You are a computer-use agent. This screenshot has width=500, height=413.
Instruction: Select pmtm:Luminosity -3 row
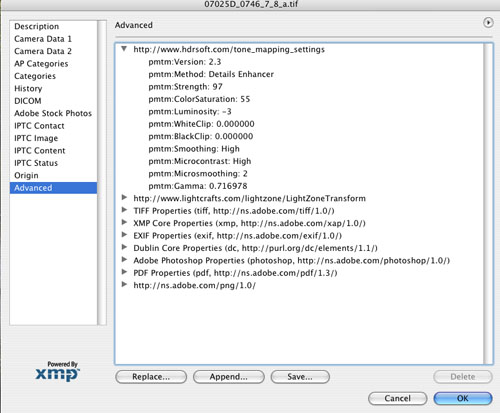tap(190, 112)
